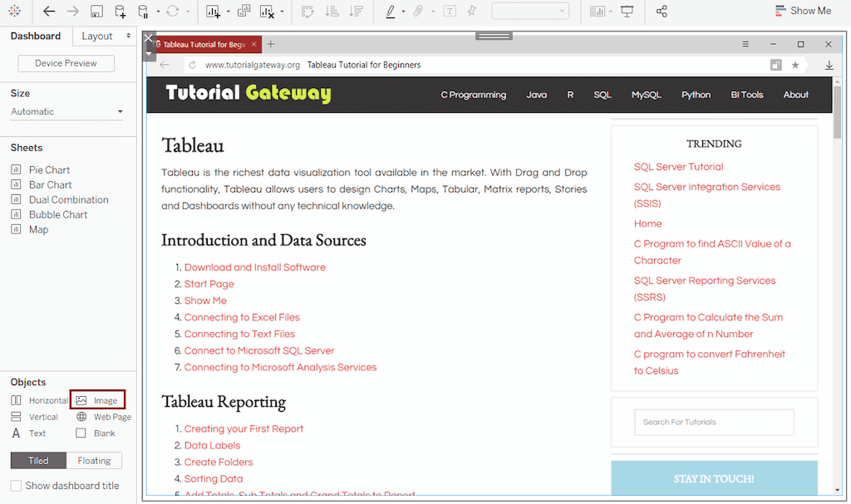Screen dimensions: 851x504
Task: Open the web page object's more options arrow
Action: [149, 53]
